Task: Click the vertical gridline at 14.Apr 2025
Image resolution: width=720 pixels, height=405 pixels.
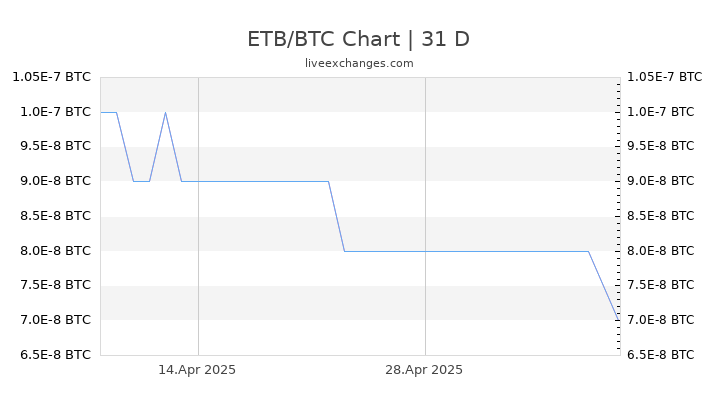Action: click(x=198, y=216)
